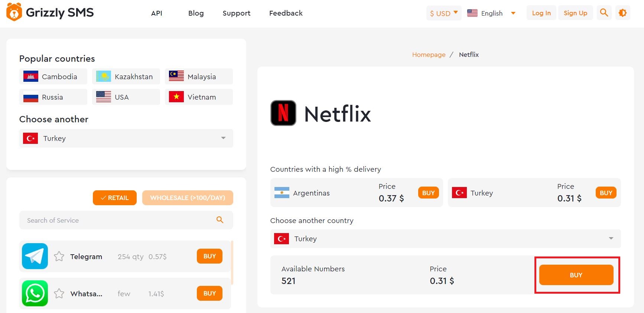The height and width of the screenshot is (313, 644).
Task: Click Vietnam flag icon
Action: (x=176, y=97)
